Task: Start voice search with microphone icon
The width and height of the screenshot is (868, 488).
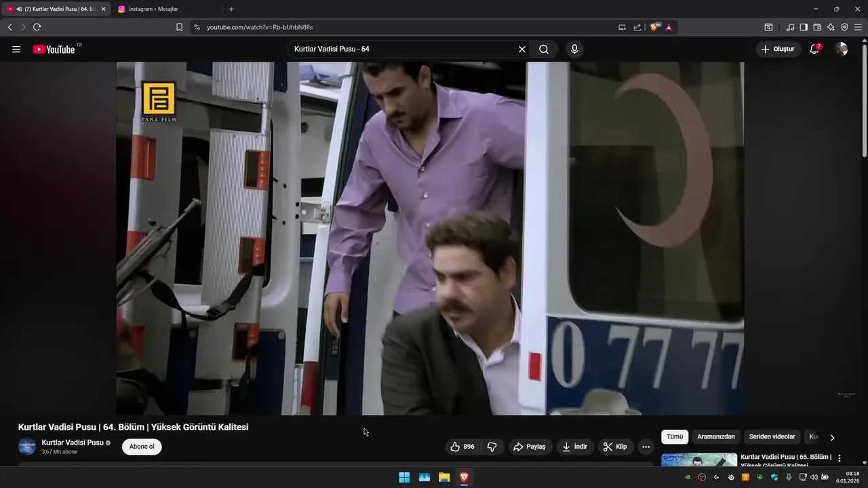Action: (x=574, y=49)
